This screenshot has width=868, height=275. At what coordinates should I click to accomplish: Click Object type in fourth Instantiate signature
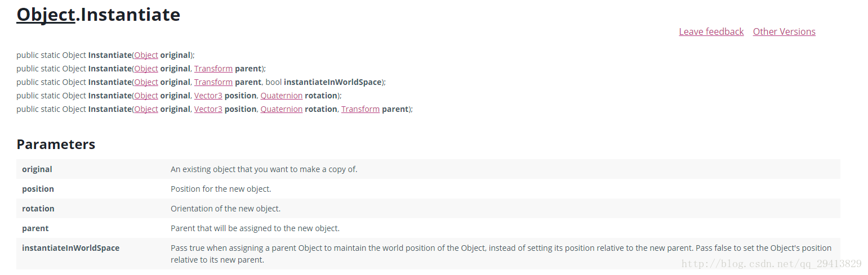(146, 96)
